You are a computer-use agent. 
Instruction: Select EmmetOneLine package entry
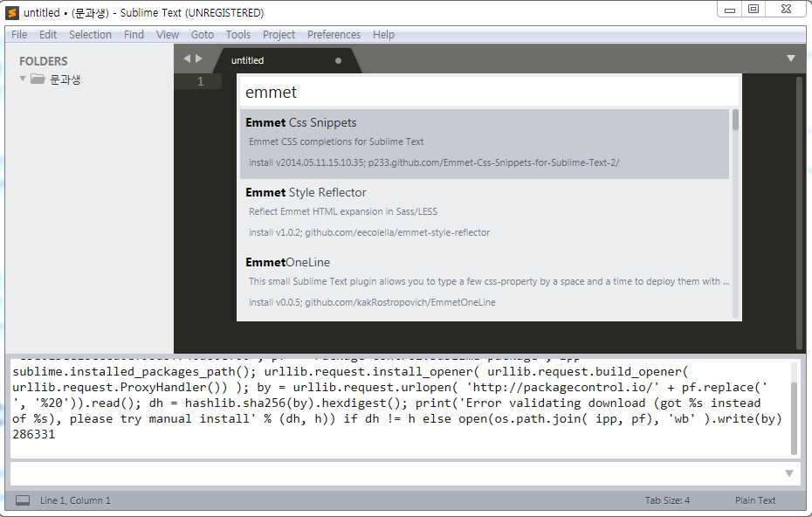point(485,283)
